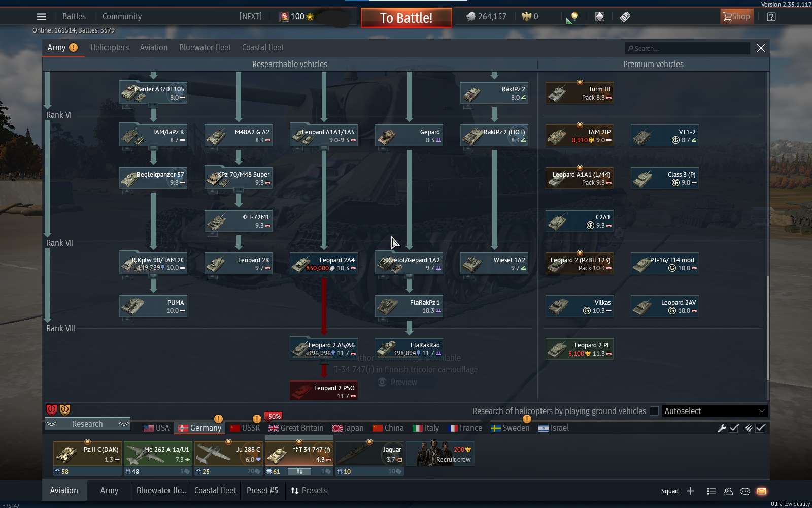
Task: Click Recruit crew slot
Action: 441,454
